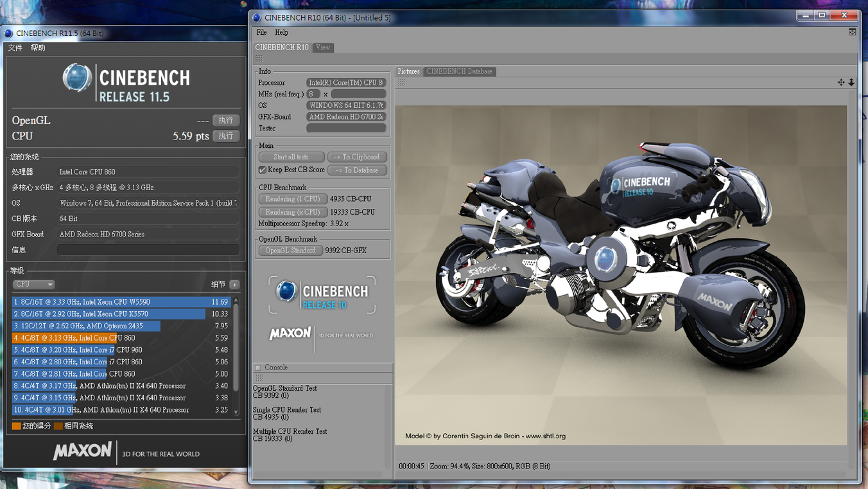
Task: Select the Intel Xeon CPU X5570 ranking row
Action: click(x=121, y=314)
